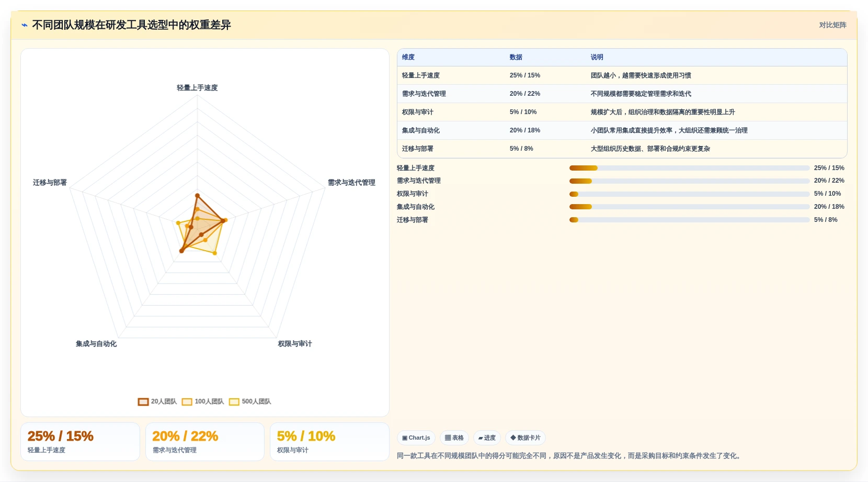
Task: Click the footer note starting with 同一款工具
Action: (x=569, y=456)
